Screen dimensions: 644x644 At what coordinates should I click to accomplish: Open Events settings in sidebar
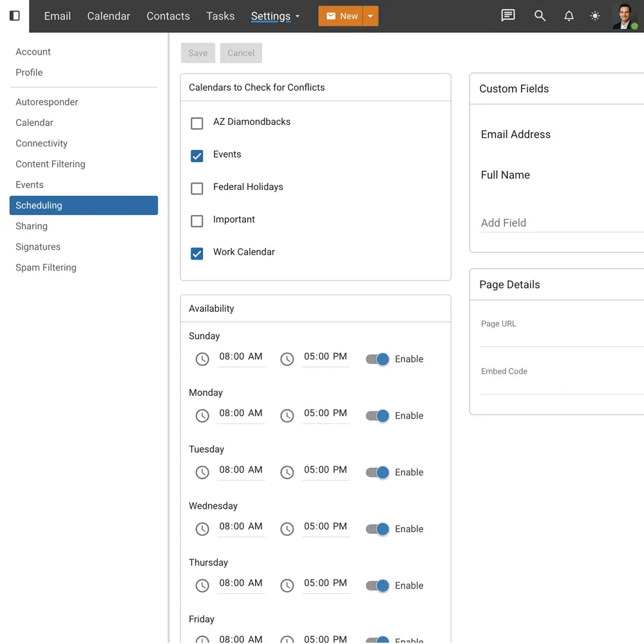[x=30, y=184]
